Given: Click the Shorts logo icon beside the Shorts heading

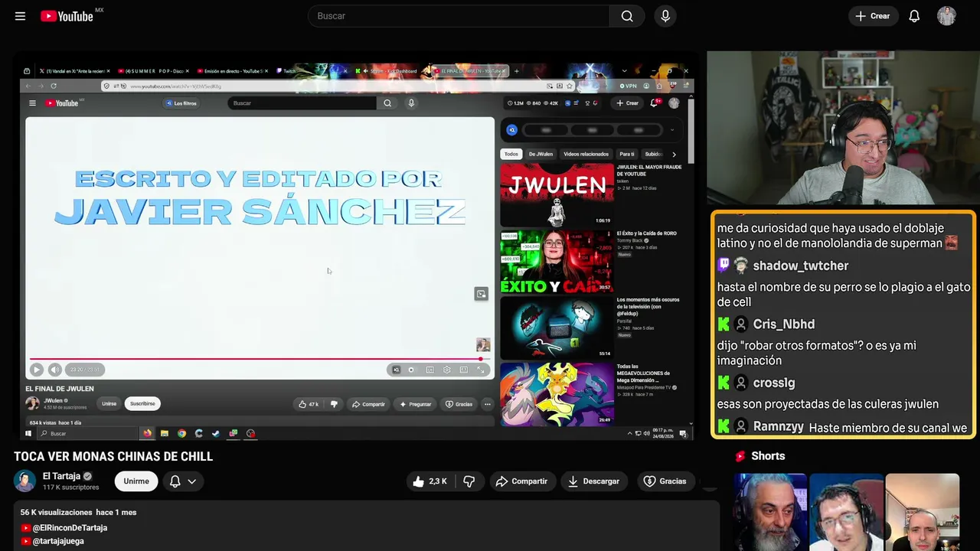Looking at the screenshot, I should 740,456.
